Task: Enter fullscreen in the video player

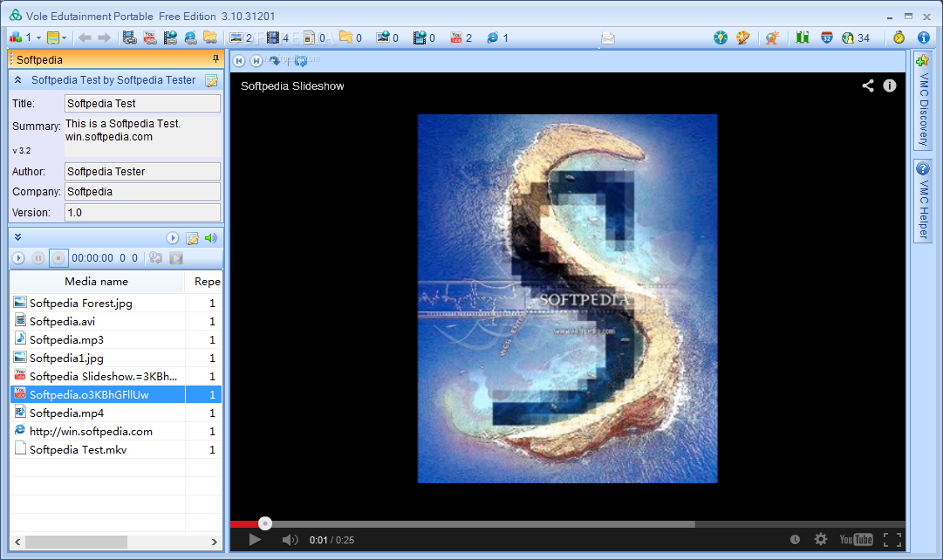Action: point(892,540)
